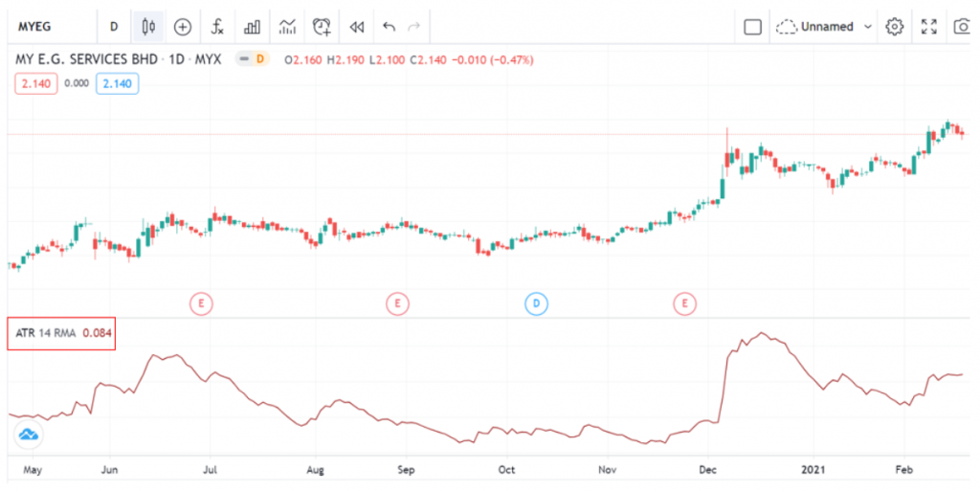Take a chart snapshot with camera icon
Viewport: 980px width, 492px height.
coord(962,27)
